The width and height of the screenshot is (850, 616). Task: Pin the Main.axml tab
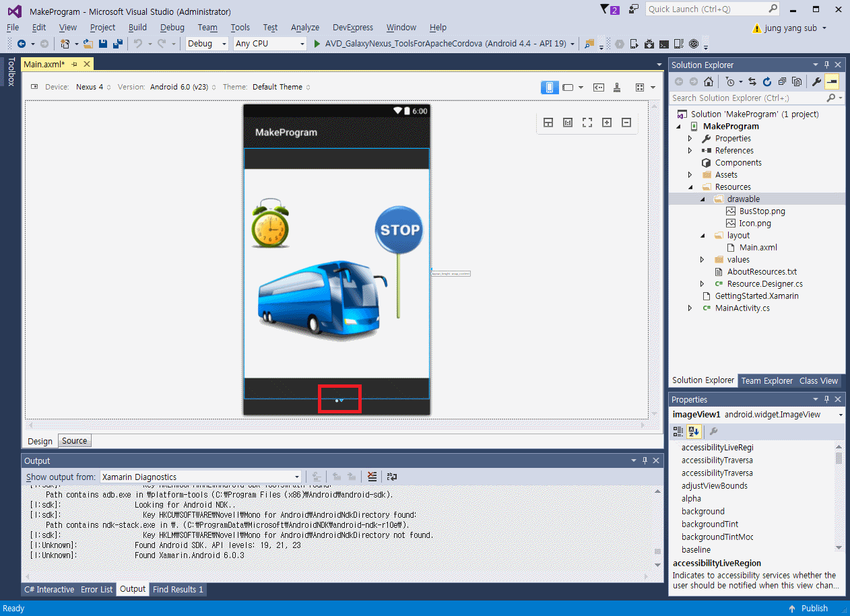tap(75, 64)
